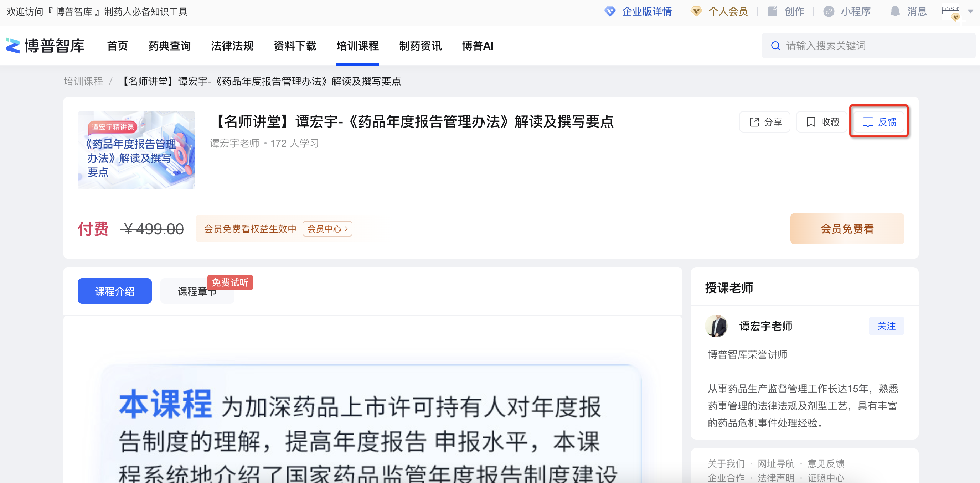Screen dimensions: 980x483
Task: Click the 消息 notification bell icon
Action: [x=895, y=12]
